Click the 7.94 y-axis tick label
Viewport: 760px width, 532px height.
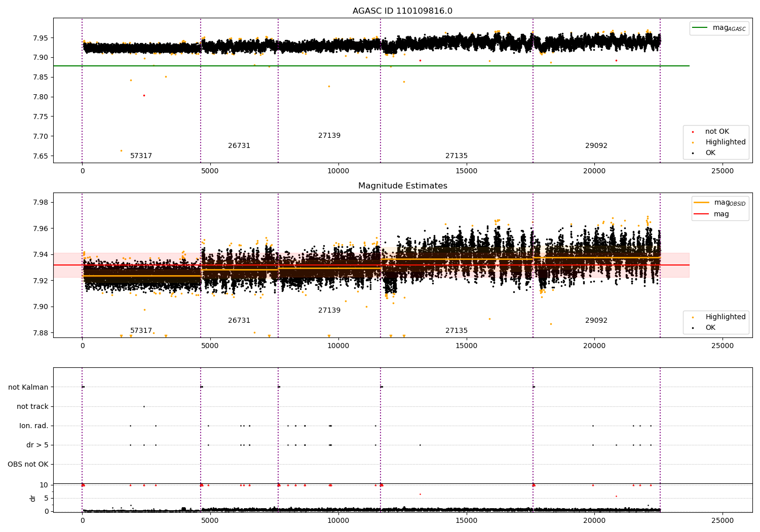[x=41, y=255]
